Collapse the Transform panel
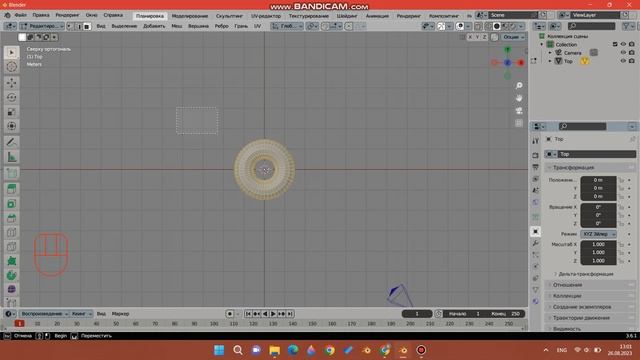Viewport: 640px width, 360px height. click(x=590, y=168)
